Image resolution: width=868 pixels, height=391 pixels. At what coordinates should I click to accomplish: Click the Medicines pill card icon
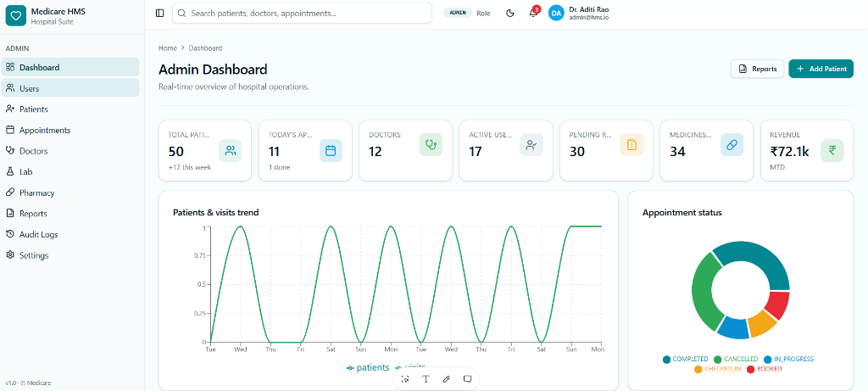tap(732, 144)
